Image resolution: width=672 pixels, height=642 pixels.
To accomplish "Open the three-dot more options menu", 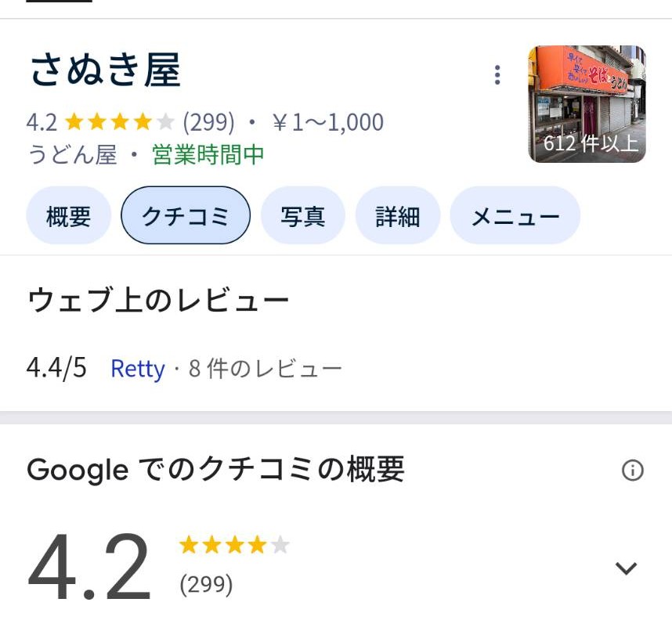I will click(497, 75).
